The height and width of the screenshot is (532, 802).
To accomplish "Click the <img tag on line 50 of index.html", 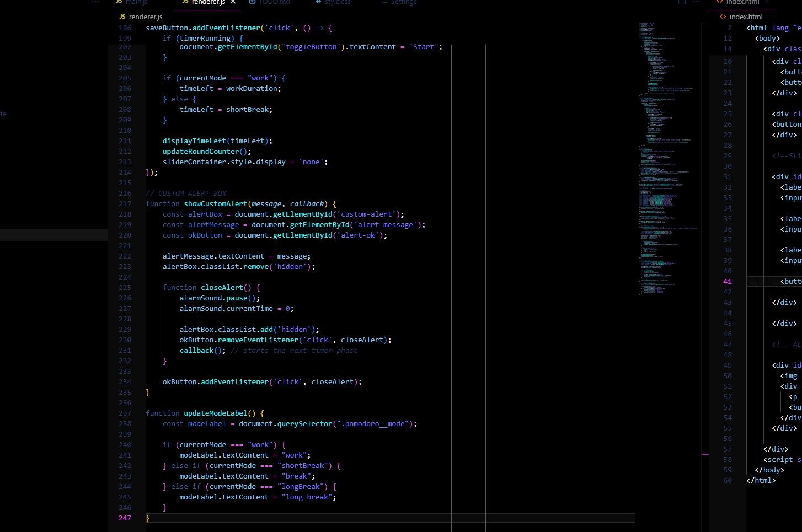I will [789, 376].
